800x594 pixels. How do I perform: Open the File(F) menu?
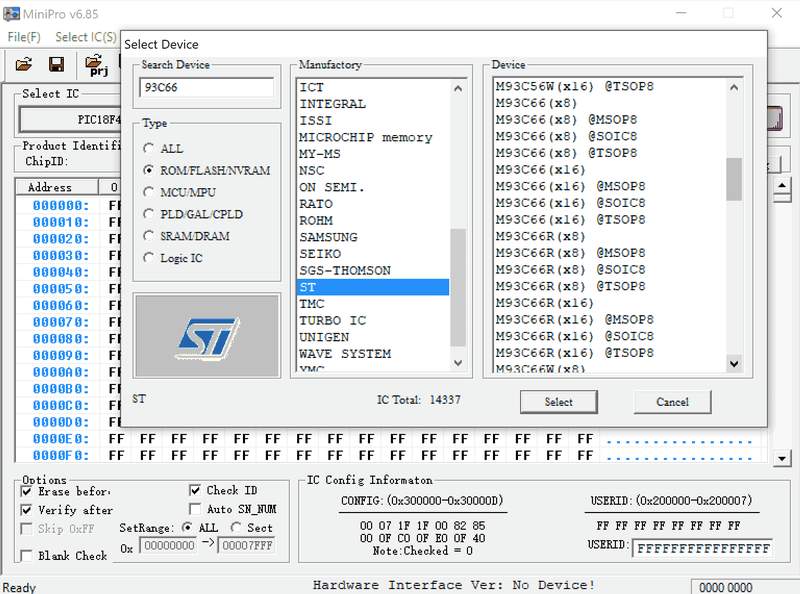(23, 37)
